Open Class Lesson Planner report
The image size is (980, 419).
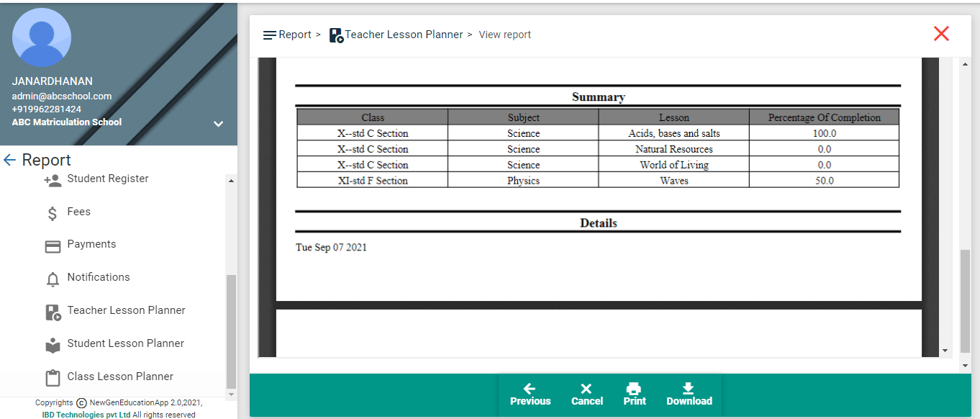tap(120, 377)
